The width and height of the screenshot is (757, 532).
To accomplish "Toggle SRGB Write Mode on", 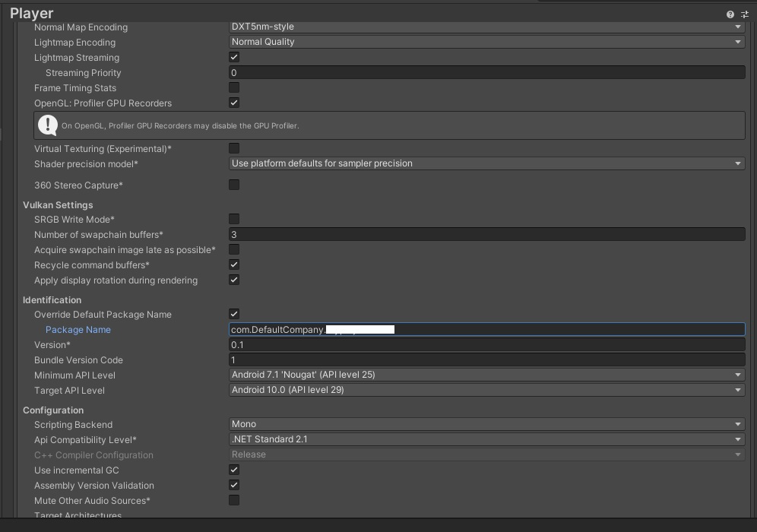I will 234,220.
